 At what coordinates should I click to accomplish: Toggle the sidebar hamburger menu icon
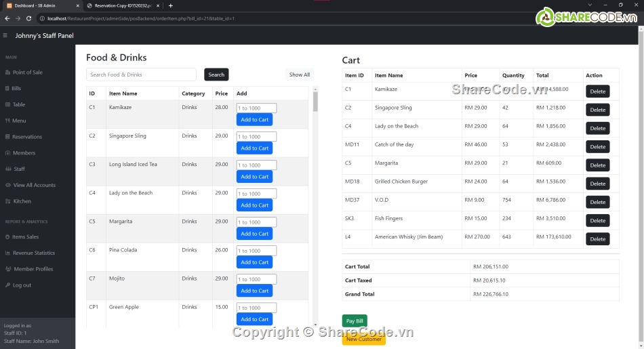5,35
